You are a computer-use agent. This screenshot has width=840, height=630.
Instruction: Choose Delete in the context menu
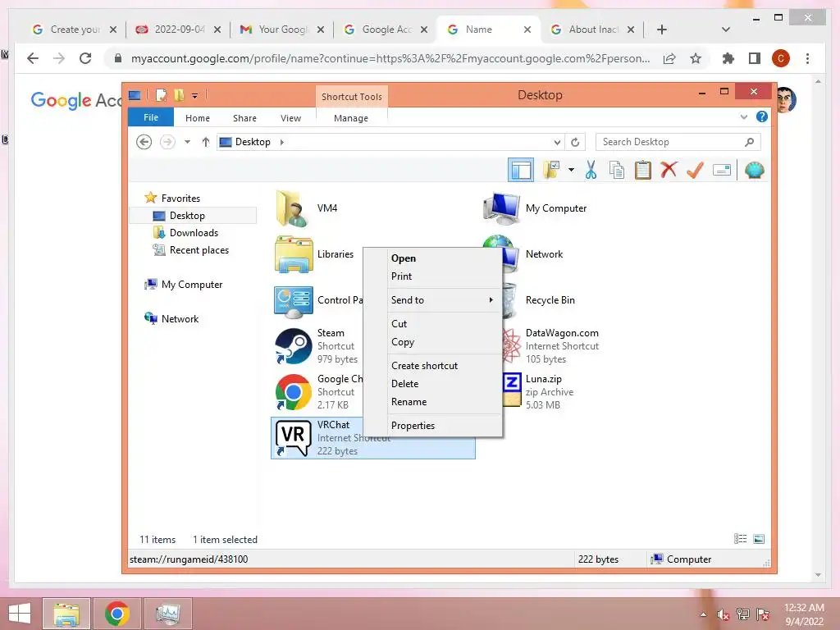[x=404, y=384]
